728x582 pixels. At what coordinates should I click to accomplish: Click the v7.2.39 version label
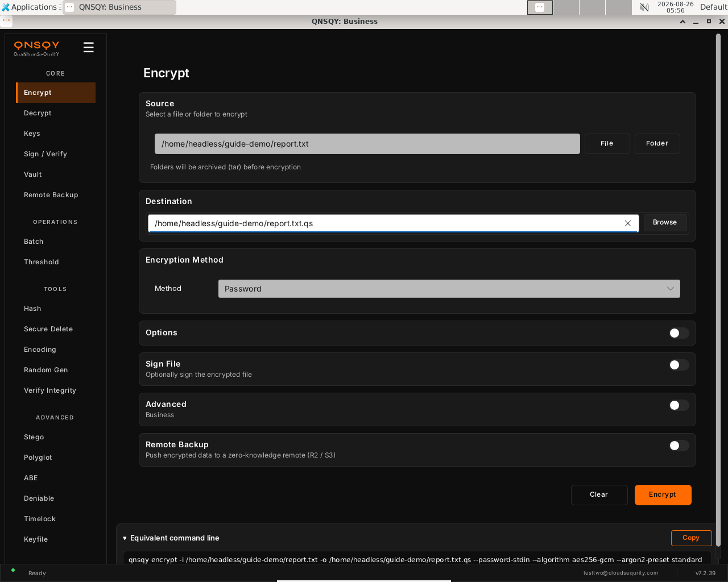coord(705,573)
